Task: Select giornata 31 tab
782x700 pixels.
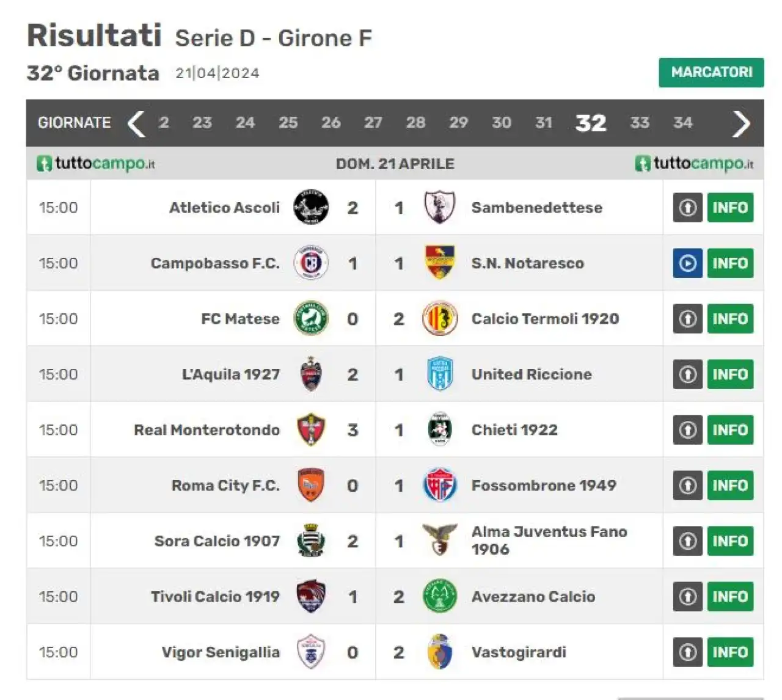Action: point(544,123)
